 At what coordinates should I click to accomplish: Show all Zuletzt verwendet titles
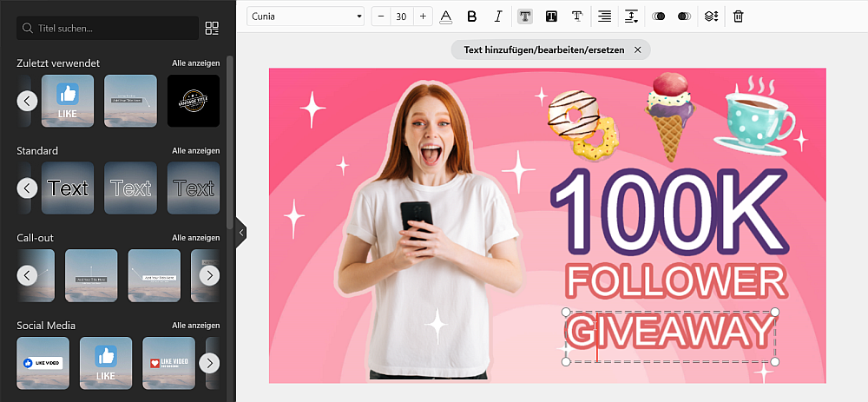pyautogui.click(x=195, y=63)
